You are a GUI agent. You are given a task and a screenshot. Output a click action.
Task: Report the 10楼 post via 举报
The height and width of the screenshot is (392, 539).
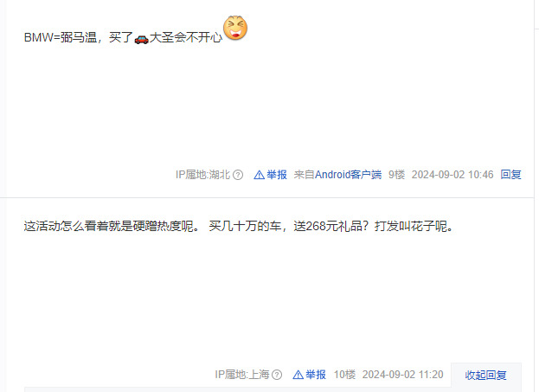coord(316,375)
